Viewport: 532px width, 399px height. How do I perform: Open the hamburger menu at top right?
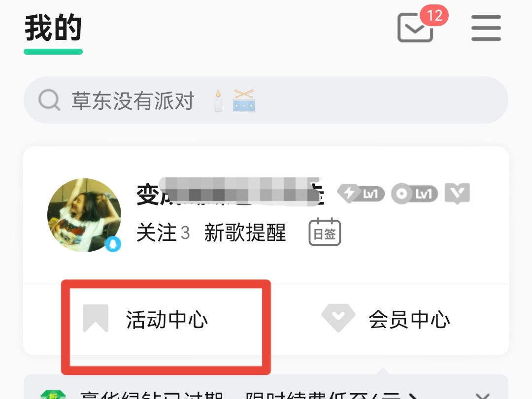[x=486, y=28]
